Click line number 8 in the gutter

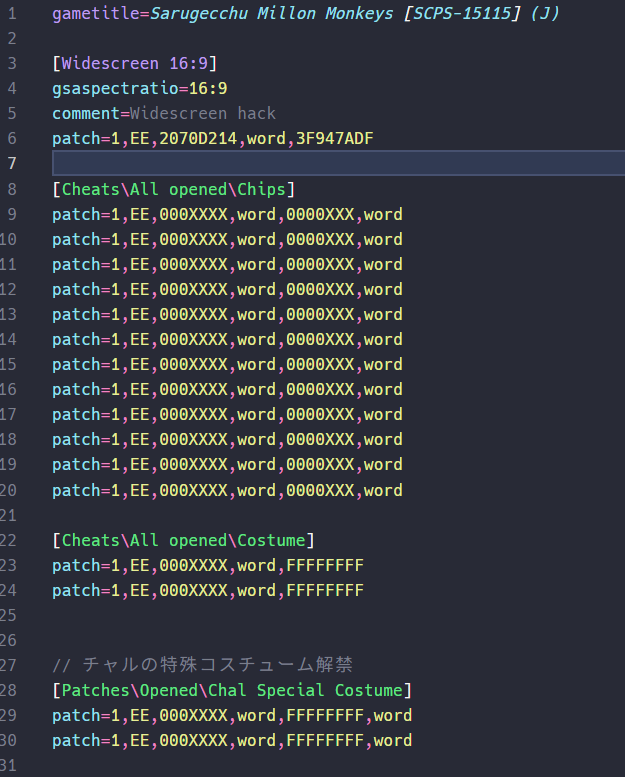[12, 190]
